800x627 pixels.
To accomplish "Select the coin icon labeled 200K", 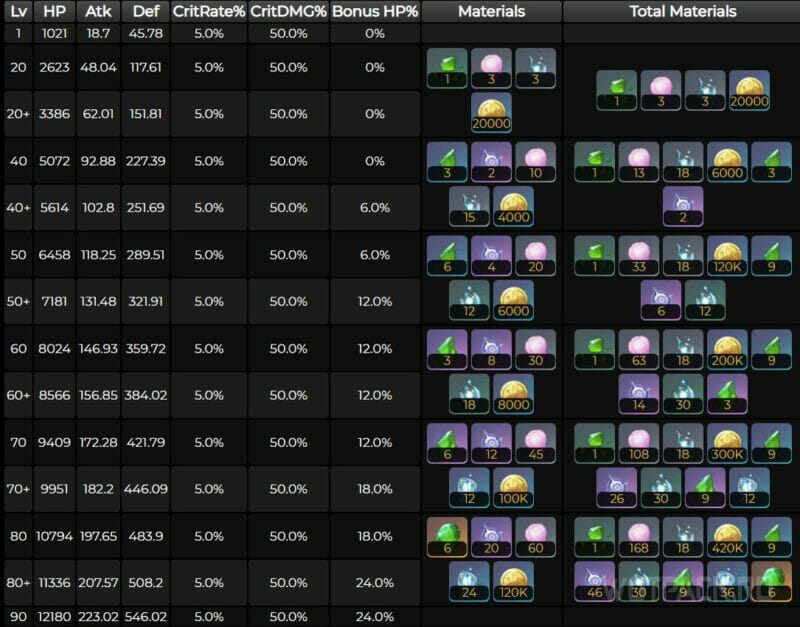I will point(727,349).
